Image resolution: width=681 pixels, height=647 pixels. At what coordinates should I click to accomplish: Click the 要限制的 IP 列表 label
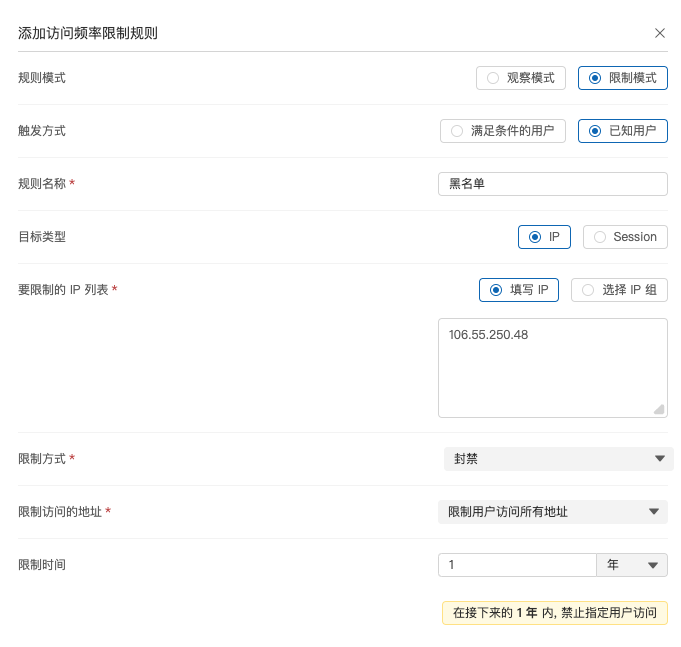(64, 290)
